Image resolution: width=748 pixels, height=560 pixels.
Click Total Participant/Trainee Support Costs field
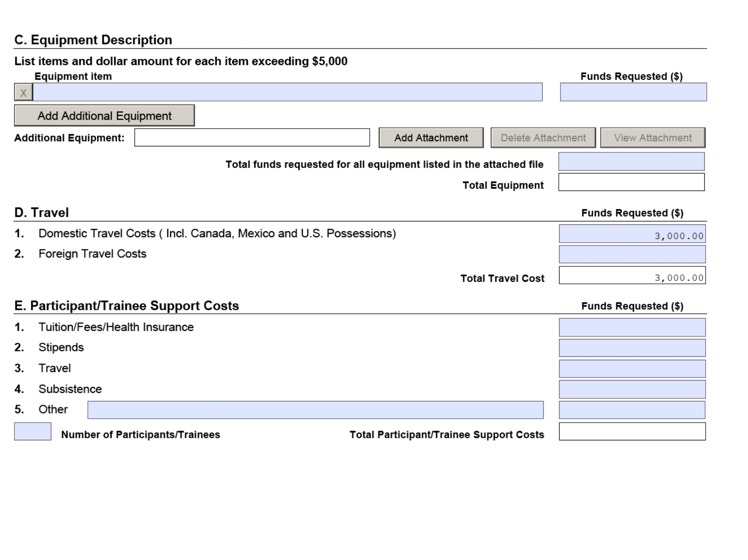pos(632,431)
